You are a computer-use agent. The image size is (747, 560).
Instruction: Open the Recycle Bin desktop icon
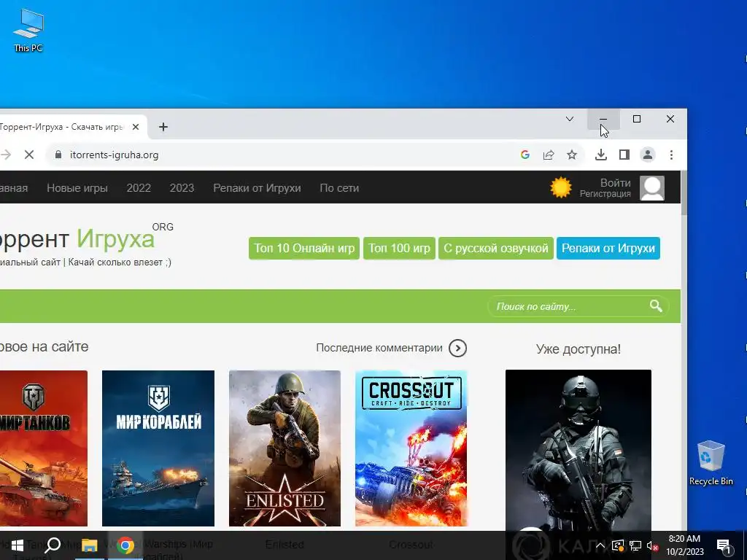coord(711,463)
